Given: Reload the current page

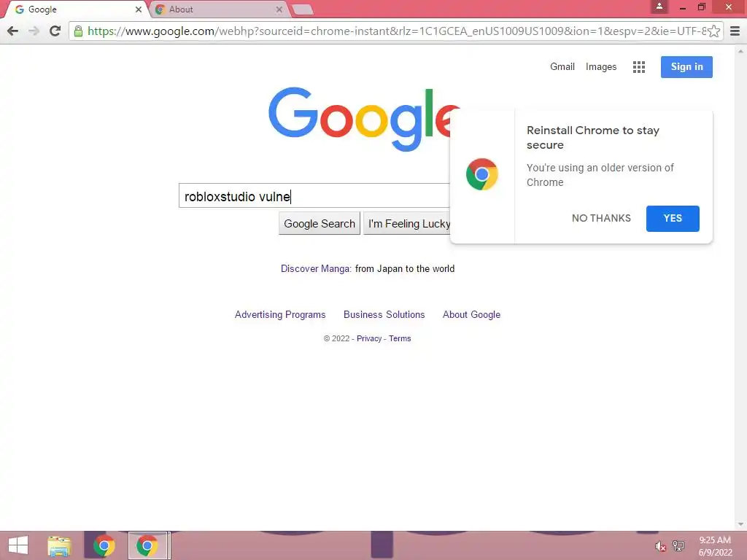Looking at the screenshot, I should coord(55,31).
